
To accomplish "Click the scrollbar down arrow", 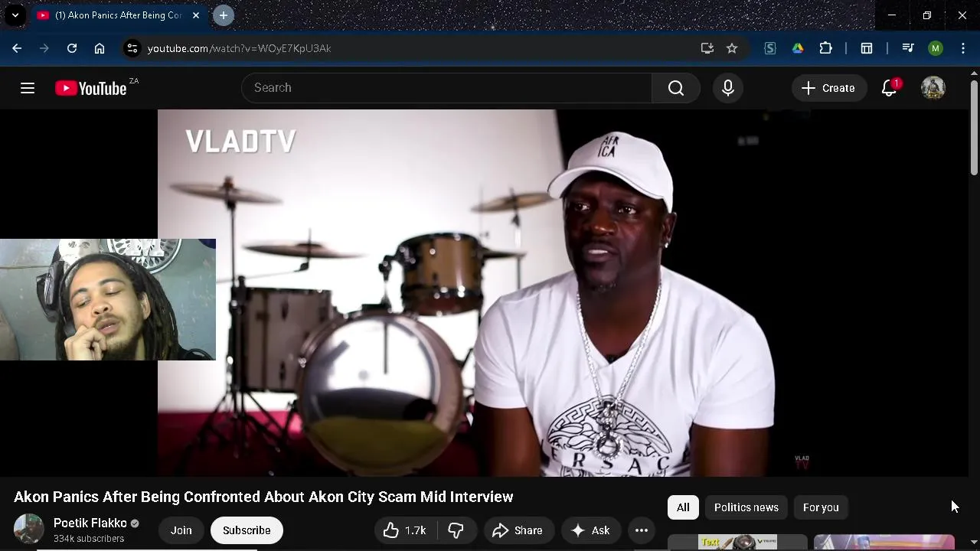I will coord(974,542).
